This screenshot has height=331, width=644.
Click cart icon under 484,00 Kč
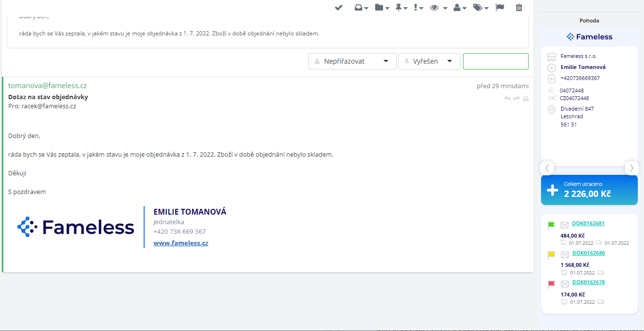pyautogui.click(x=564, y=243)
